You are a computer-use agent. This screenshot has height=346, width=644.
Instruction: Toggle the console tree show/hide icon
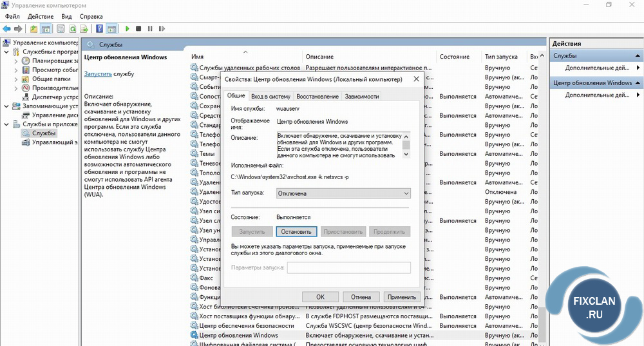tap(46, 29)
